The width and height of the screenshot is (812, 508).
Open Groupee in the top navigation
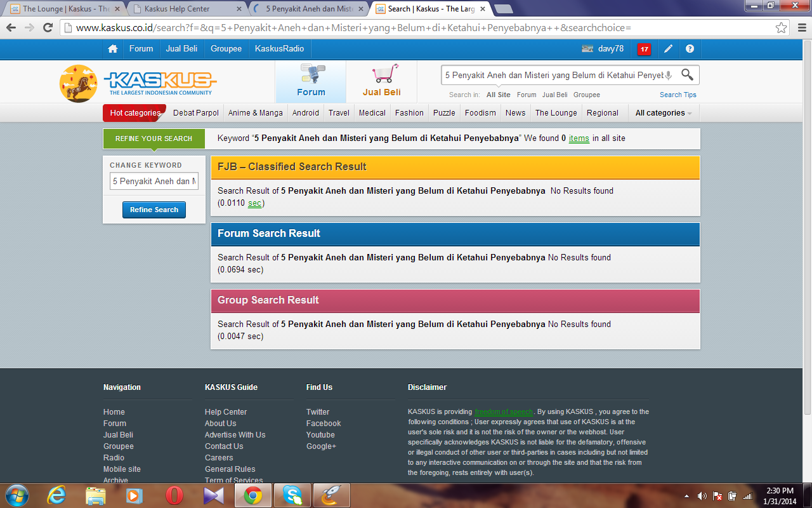tap(226, 49)
